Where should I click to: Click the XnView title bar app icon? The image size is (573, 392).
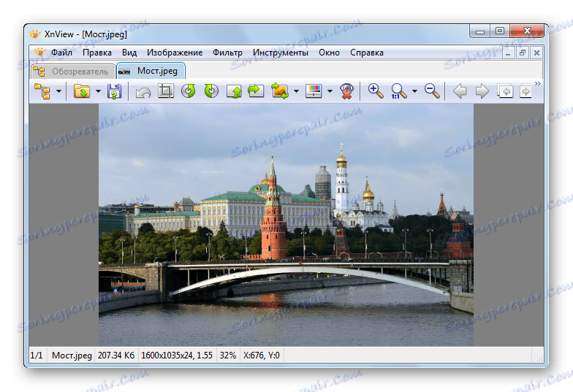pos(35,34)
